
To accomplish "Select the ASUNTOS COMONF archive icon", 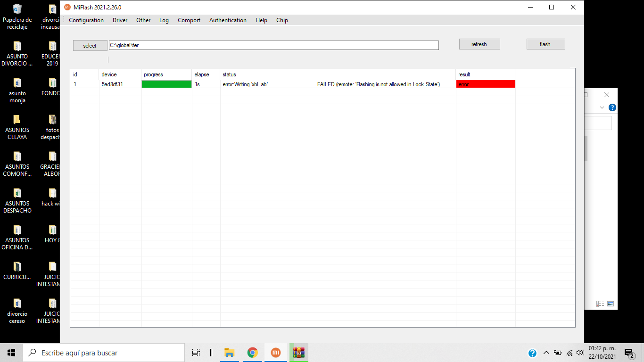I will pyautogui.click(x=17, y=164).
